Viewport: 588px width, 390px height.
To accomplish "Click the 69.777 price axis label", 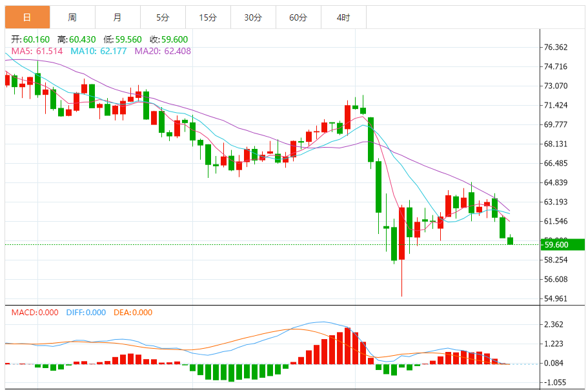I will 556,124.
